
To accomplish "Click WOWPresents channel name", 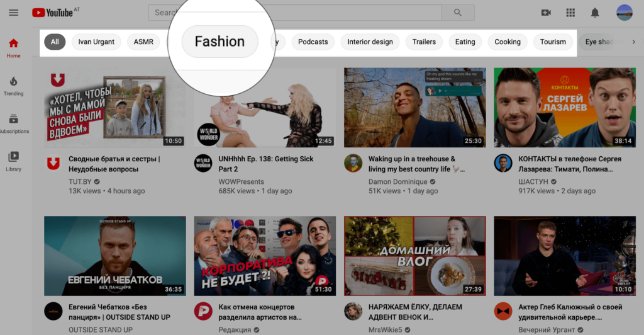I will (x=241, y=182).
